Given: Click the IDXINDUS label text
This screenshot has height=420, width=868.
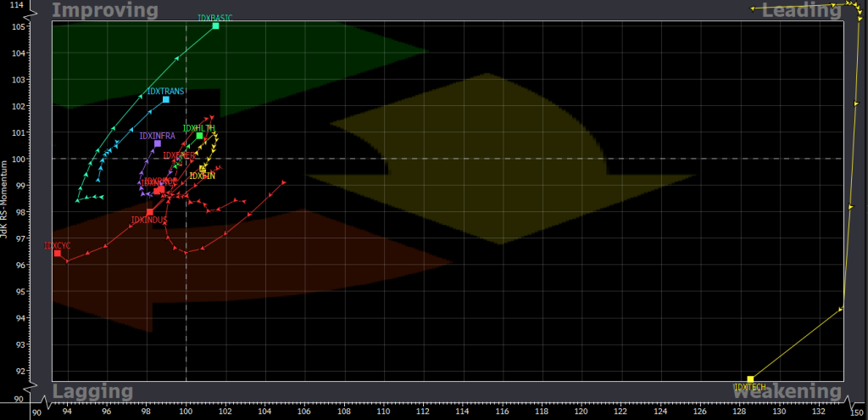Looking at the screenshot, I should click(149, 220).
